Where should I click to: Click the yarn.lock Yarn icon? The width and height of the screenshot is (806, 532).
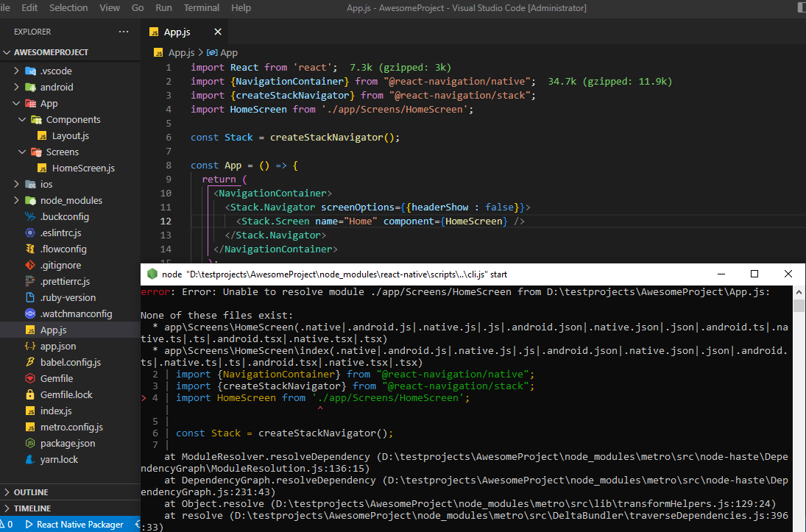(30, 460)
